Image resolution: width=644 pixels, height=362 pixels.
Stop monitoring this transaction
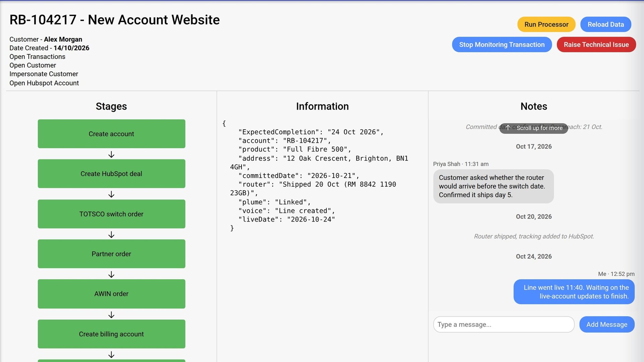pyautogui.click(x=502, y=45)
